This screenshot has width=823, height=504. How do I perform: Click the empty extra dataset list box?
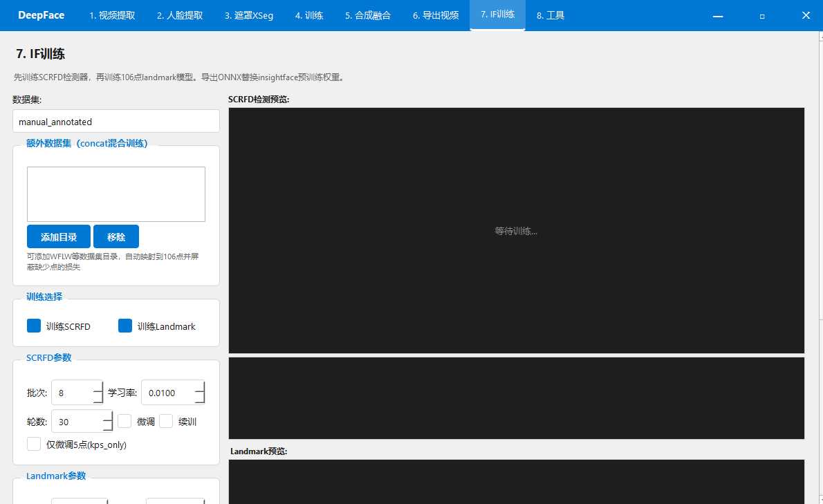click(x=116, y=194)
